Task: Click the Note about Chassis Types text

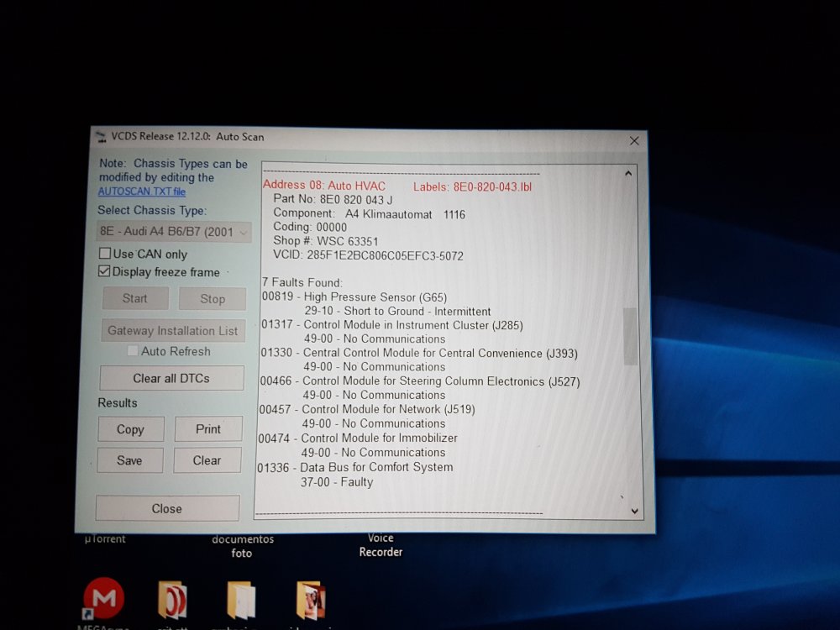Action: 173,171
